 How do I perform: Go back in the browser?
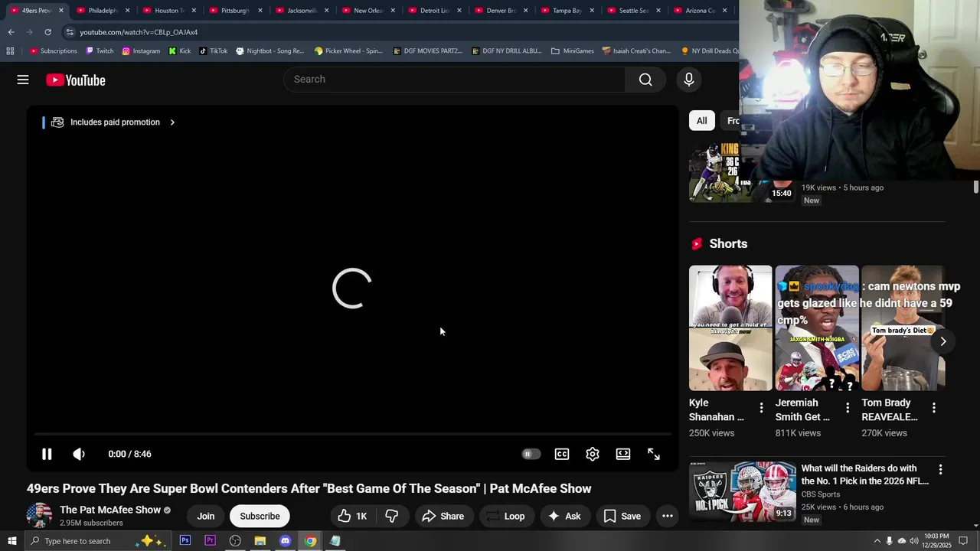pyautogui.click(x=11, y=32)
